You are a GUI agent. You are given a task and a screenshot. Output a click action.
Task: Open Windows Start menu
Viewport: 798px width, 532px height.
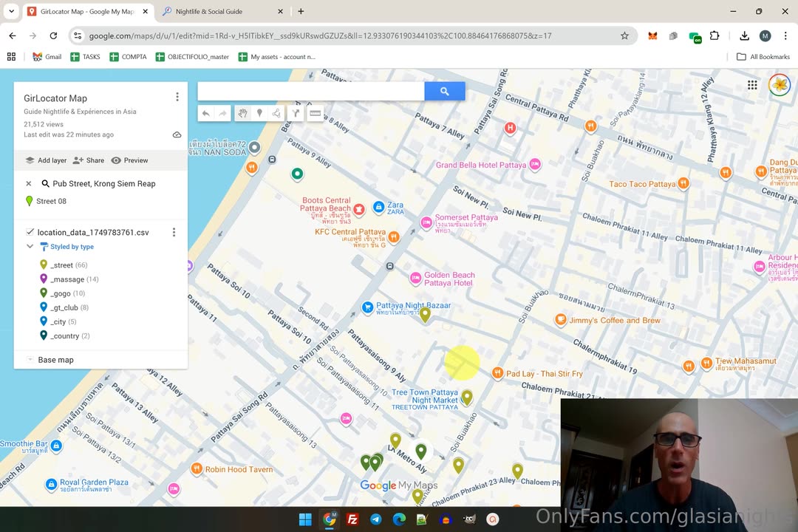tap(305, 519)
